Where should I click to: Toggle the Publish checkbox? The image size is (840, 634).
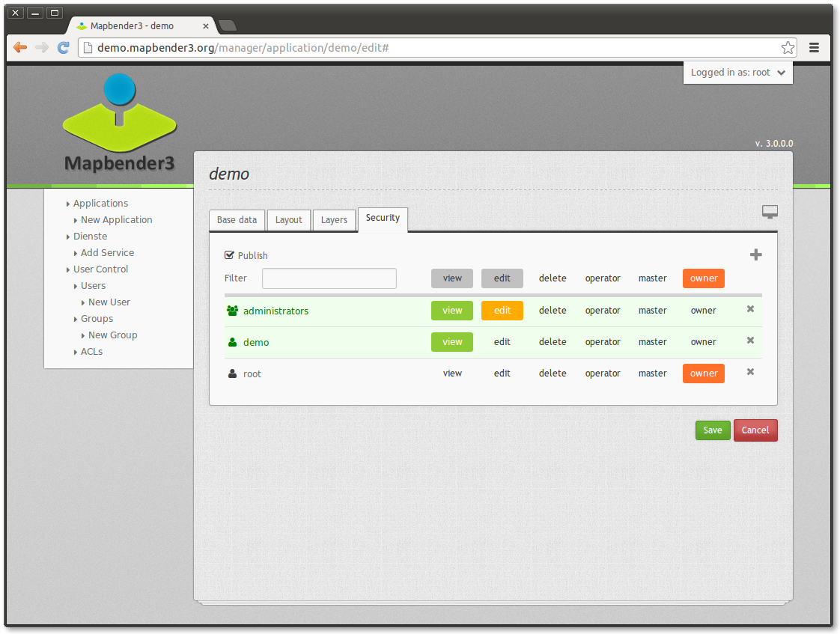[229, 255]
